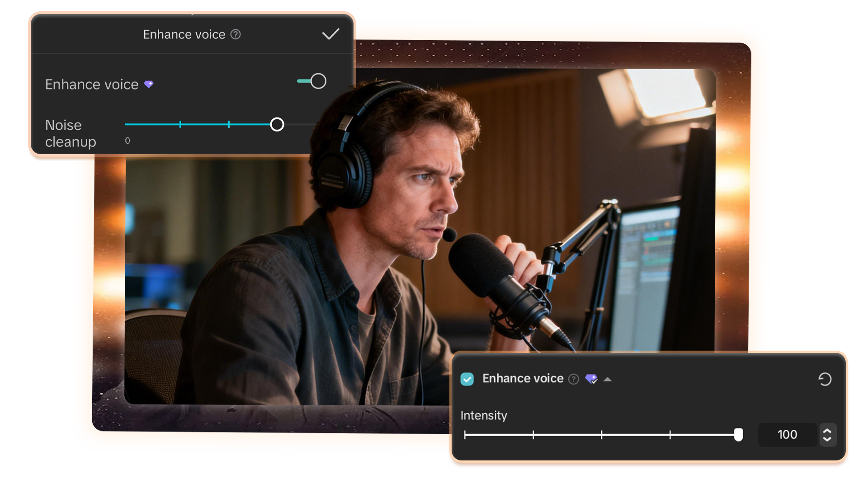
Task: Click the Pro diamond badge in the bottom panel
Action: [x=591, y=379]
